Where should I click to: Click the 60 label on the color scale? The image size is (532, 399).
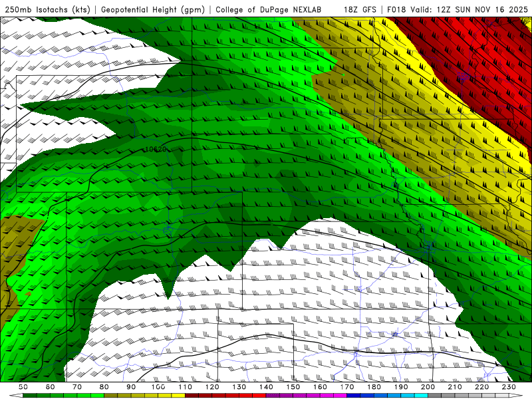click(x=51, y=387)
